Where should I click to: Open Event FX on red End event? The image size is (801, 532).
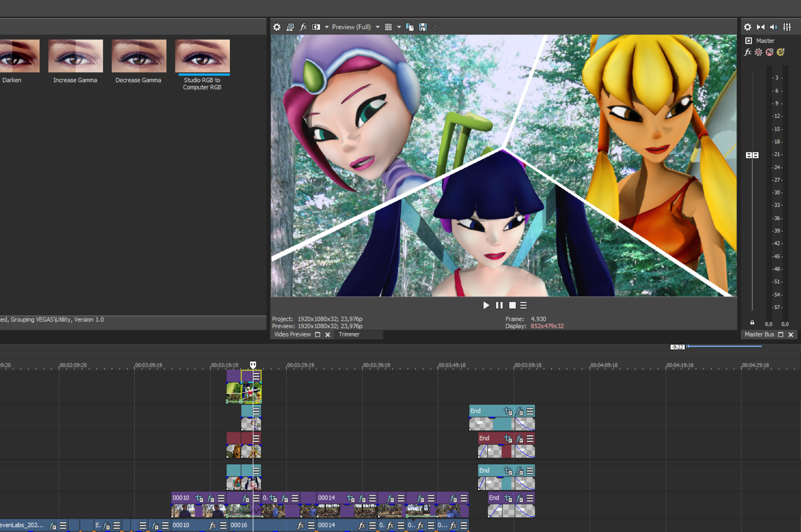pyautogui.click(x=519, y=438)
